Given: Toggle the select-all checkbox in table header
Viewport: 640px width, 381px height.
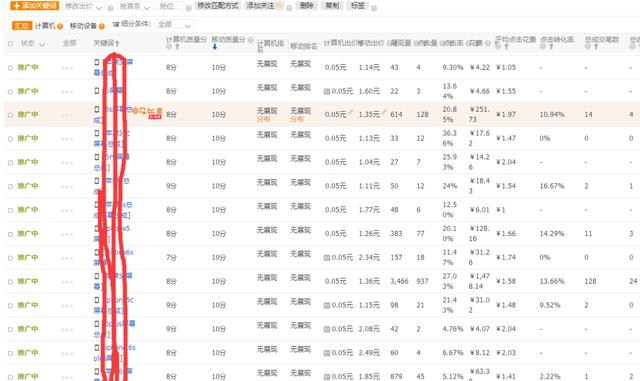Looking at the screenshot, I should pos(11,43).
